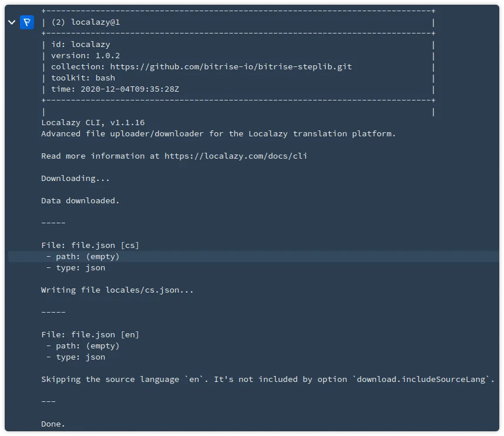Click the "Writing file locales/cs.json..." line

click(117, 290)
